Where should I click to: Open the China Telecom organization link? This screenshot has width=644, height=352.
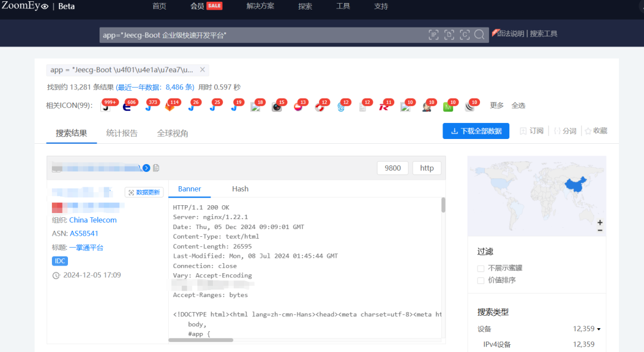[x=93, y=220]
